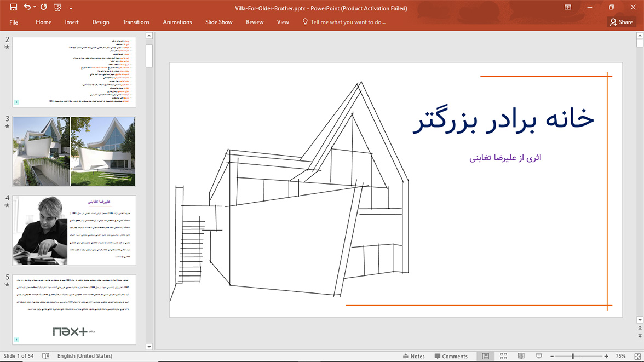644x362 pixels.
Task: Open the File menu
Action: pos(14,22)
